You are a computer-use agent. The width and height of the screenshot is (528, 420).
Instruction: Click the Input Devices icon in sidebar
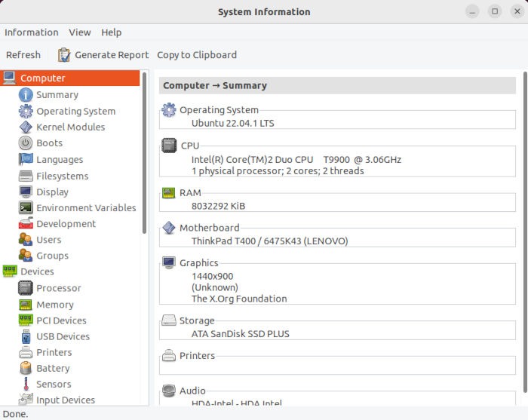click(26, 400)
